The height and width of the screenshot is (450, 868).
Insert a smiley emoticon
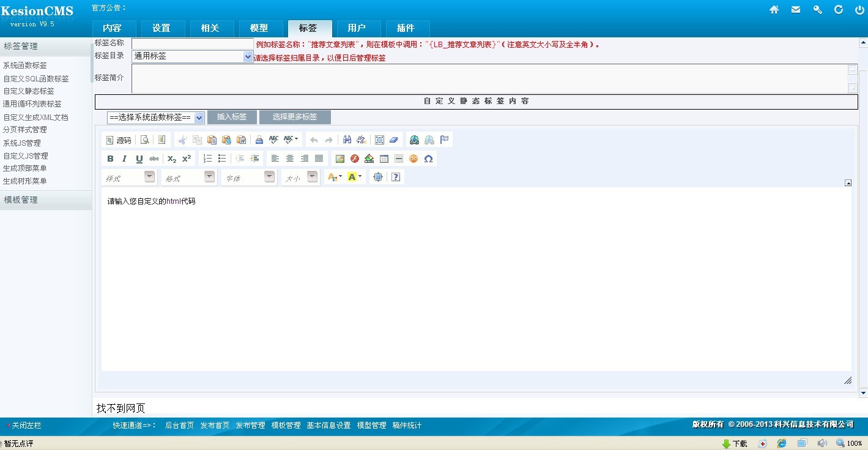click(x=414, y=159)
